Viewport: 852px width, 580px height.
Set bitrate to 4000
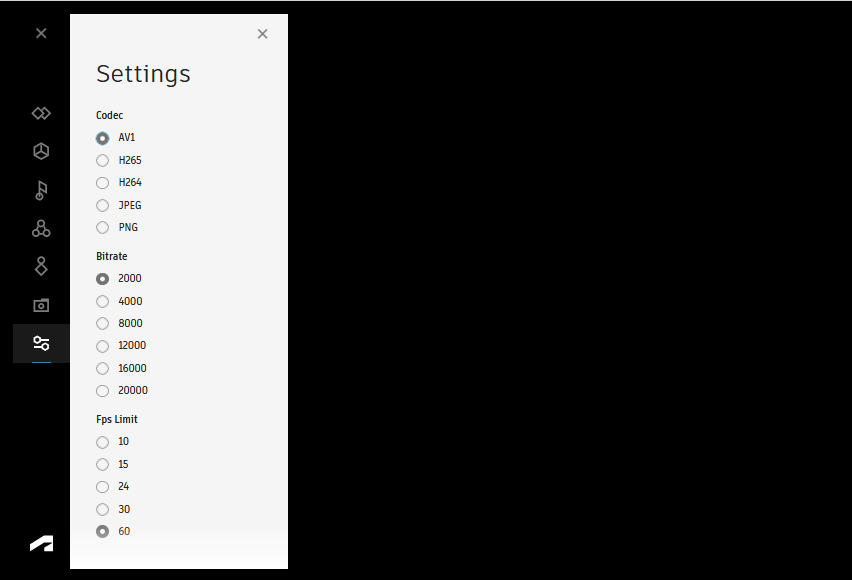(x=103, y=301)
